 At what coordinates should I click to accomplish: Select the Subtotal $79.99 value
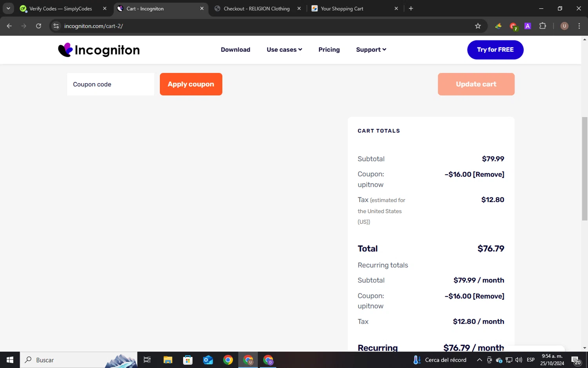click(493, 159)
